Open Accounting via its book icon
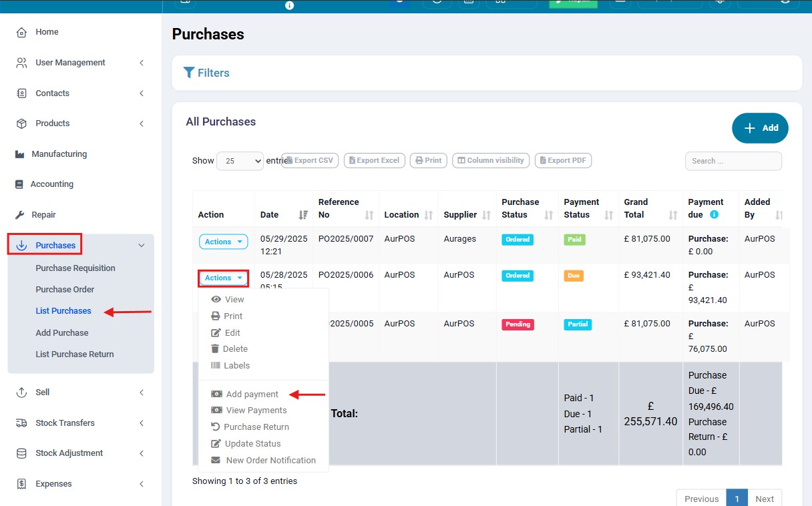The image size is (812, 506). [x=19, y=184]
